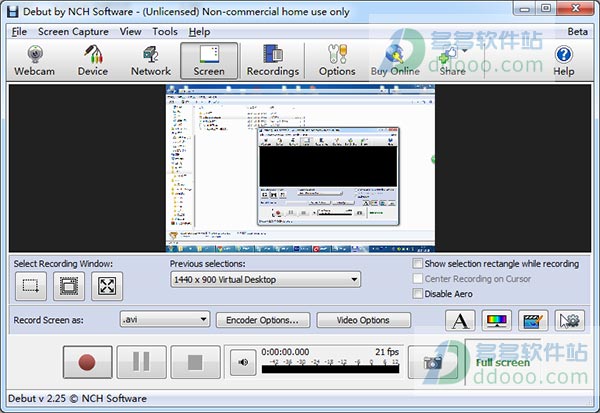Start recording with the red button

(x=88, y=362)
